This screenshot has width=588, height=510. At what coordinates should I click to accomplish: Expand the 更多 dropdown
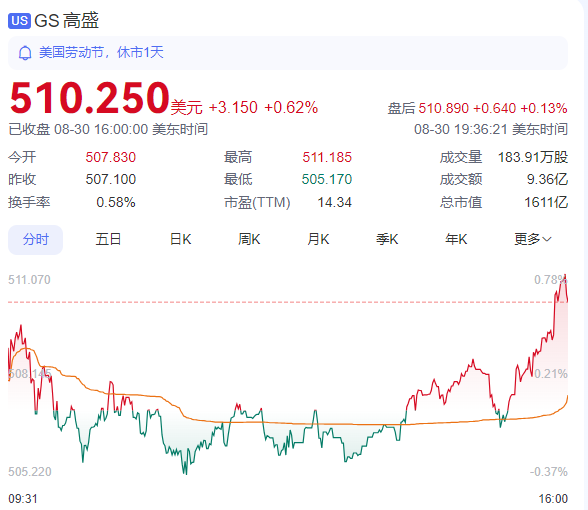pyautogui.click(x=532, y=239)
